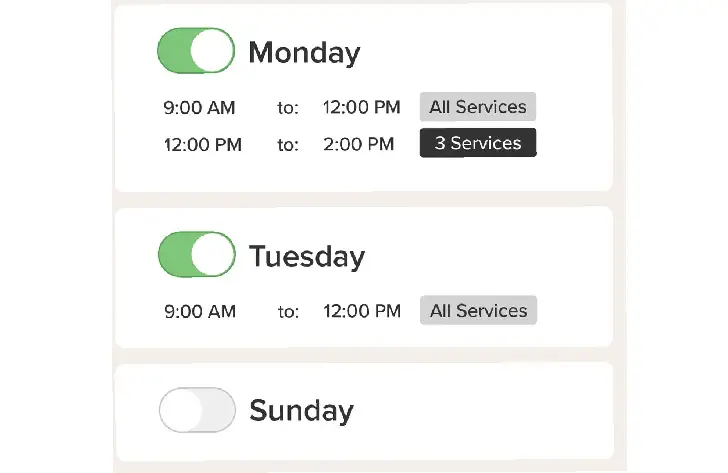Click the Sunday day label

point(301,410)
